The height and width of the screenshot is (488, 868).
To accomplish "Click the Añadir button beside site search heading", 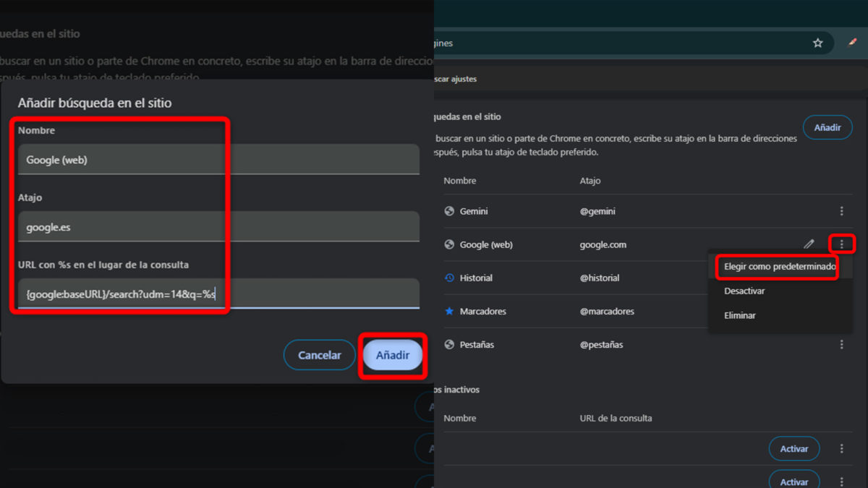I will click(x=827, y=127).
